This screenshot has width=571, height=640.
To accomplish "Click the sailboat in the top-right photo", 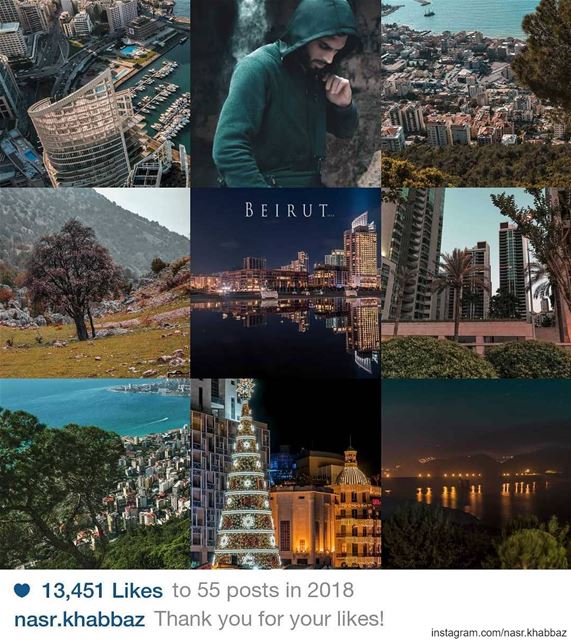I will click(x=429, y=12).
